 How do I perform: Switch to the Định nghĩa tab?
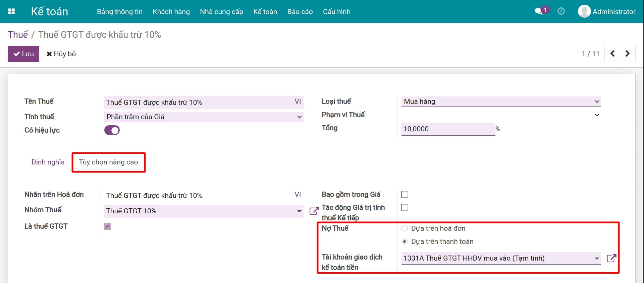pyautogui.click(x=48, y=162)
